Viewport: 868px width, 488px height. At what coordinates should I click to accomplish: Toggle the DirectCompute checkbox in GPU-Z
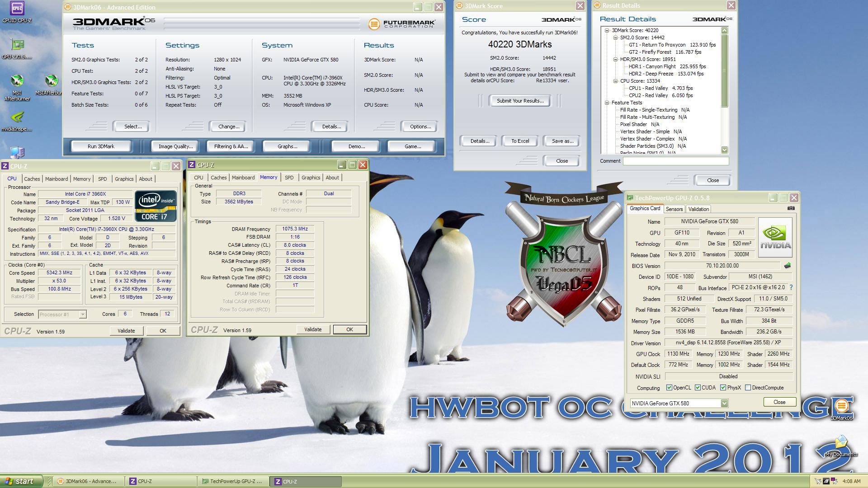[x=748, y=388]
